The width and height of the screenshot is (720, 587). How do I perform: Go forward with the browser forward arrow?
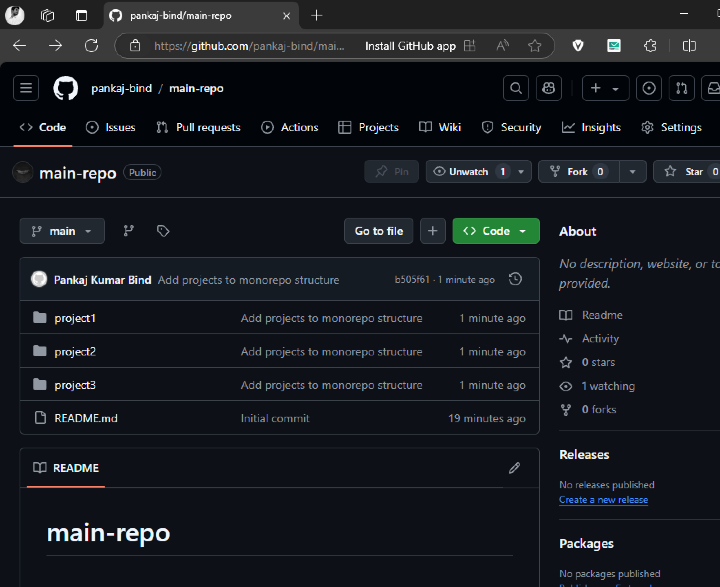55,45
